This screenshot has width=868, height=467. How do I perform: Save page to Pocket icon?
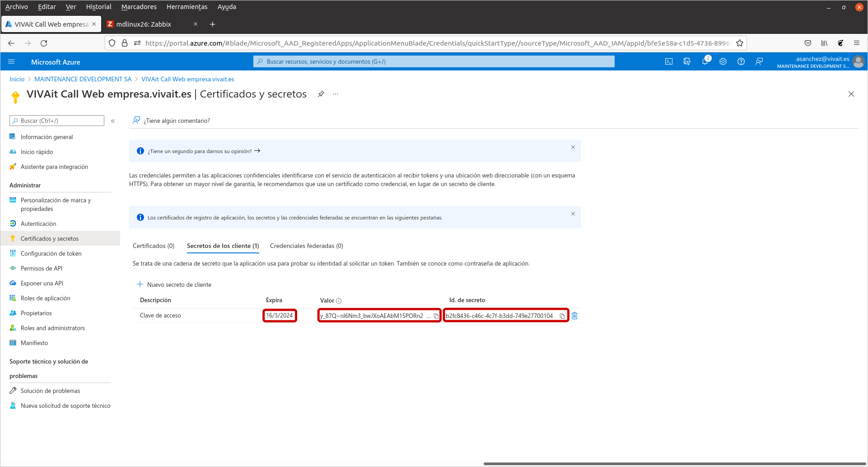pyautogui.click(x=808, y=43)
